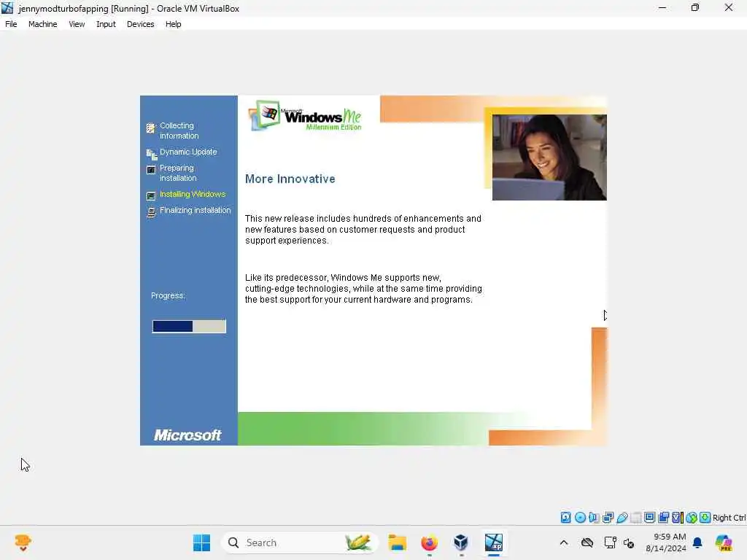This screenshot has width=747, height=560.
Task: Click the running VM XP taskbar icon
Action: click(494, 542)
